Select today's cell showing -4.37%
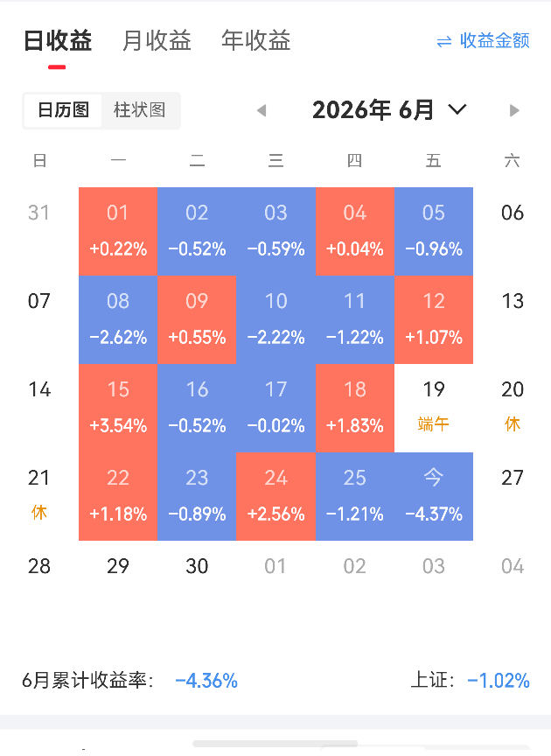The height and width of the screenshot is (756, 551). [434, 496]
